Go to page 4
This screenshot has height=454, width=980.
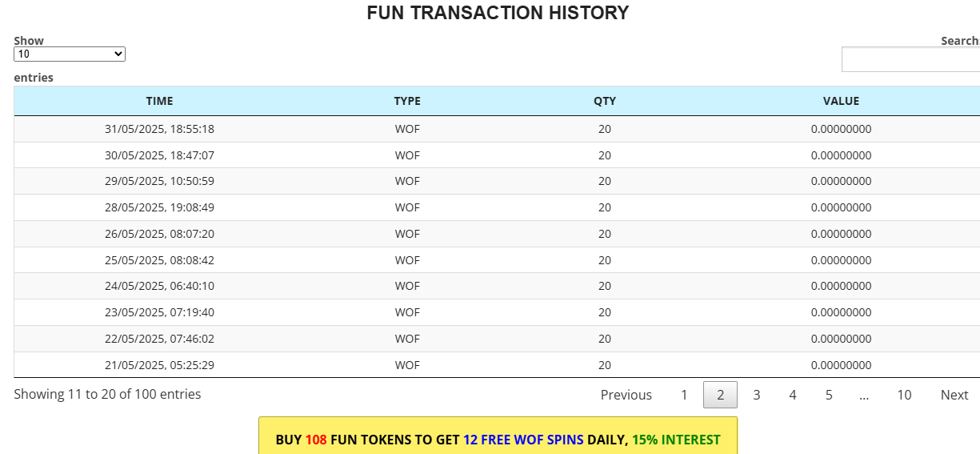click(792, 395)
